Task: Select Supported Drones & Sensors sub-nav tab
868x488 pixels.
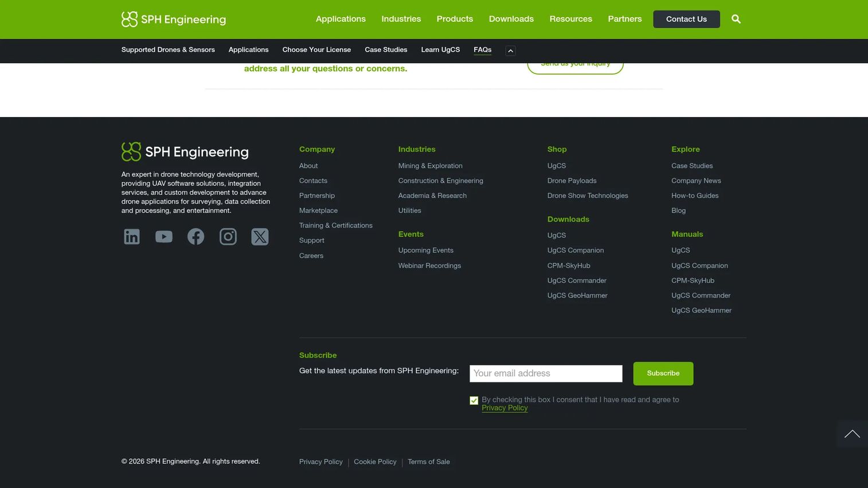Action: (168, 50)
